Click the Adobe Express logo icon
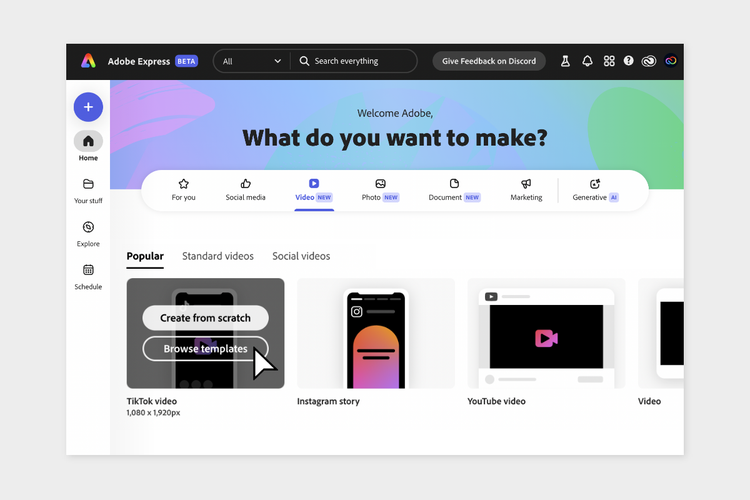 (88, 61)
